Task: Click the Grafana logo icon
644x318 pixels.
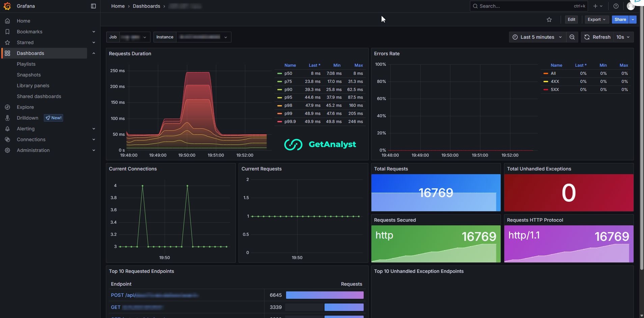Action: 7,6
